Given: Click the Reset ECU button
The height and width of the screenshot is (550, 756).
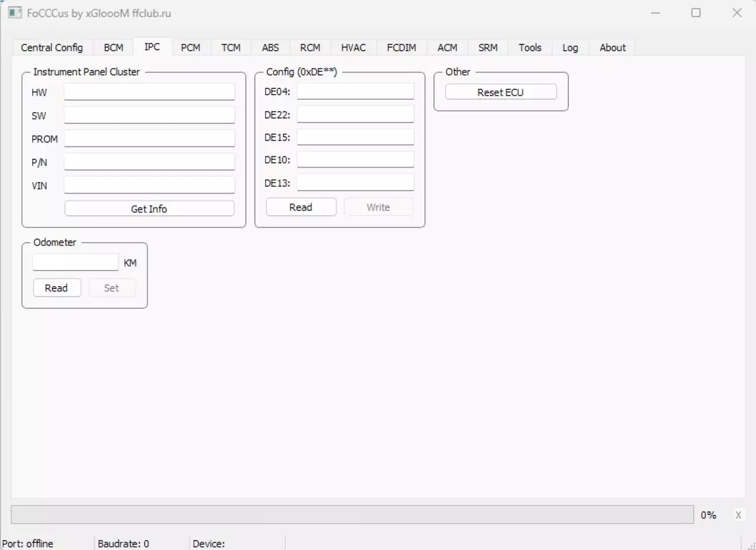Looking at the screenshot, I should [x=501, y=92].
